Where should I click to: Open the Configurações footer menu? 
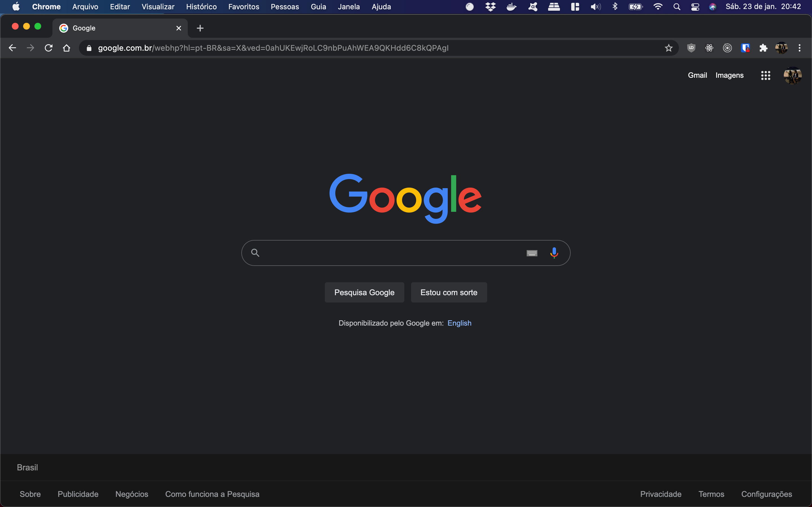click(766, 494)
